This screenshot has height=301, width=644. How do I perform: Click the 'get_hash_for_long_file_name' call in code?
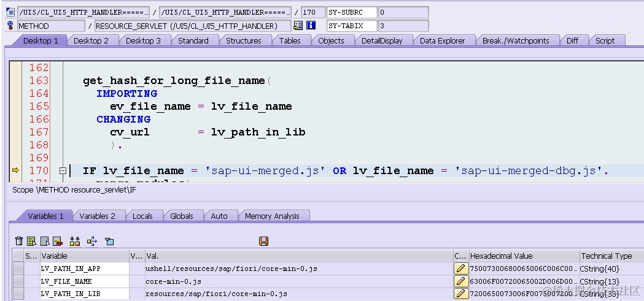click(174, 81)
